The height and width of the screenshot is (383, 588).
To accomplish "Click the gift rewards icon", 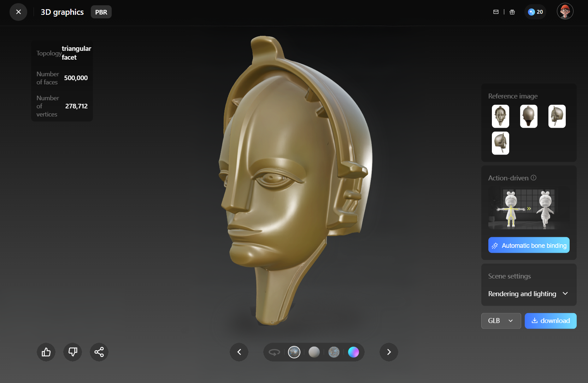I will pyautogui.click(x=512, y=12).
